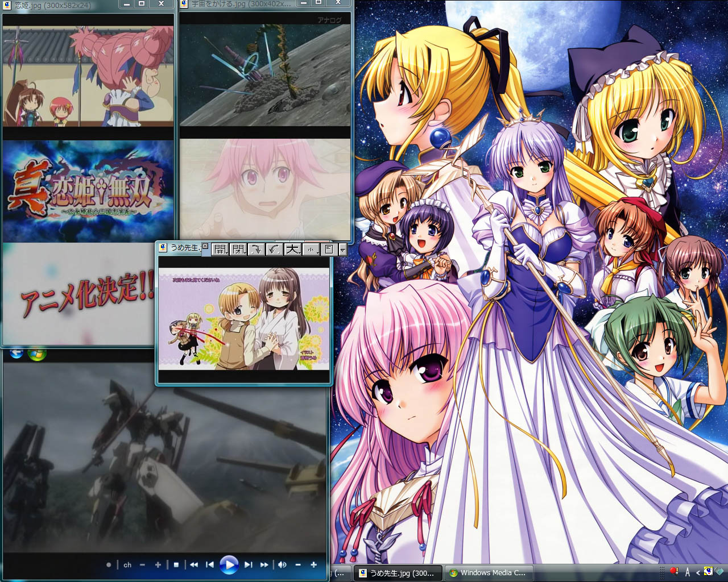Select the うめ先生.jpg taskbar button

click(399, 573)
